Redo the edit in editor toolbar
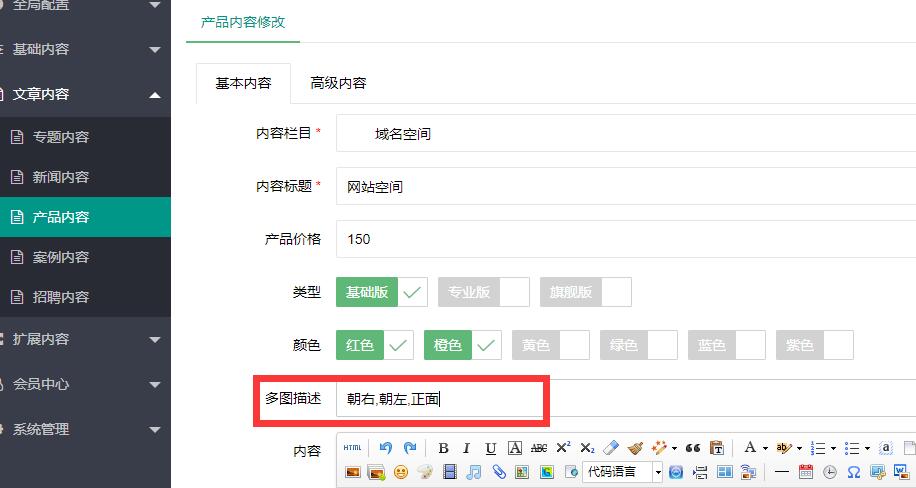 click(410, 448)
